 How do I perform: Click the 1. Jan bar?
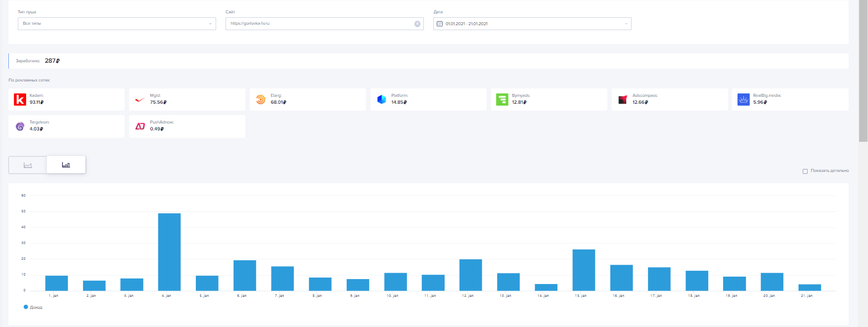click(56, 283)
